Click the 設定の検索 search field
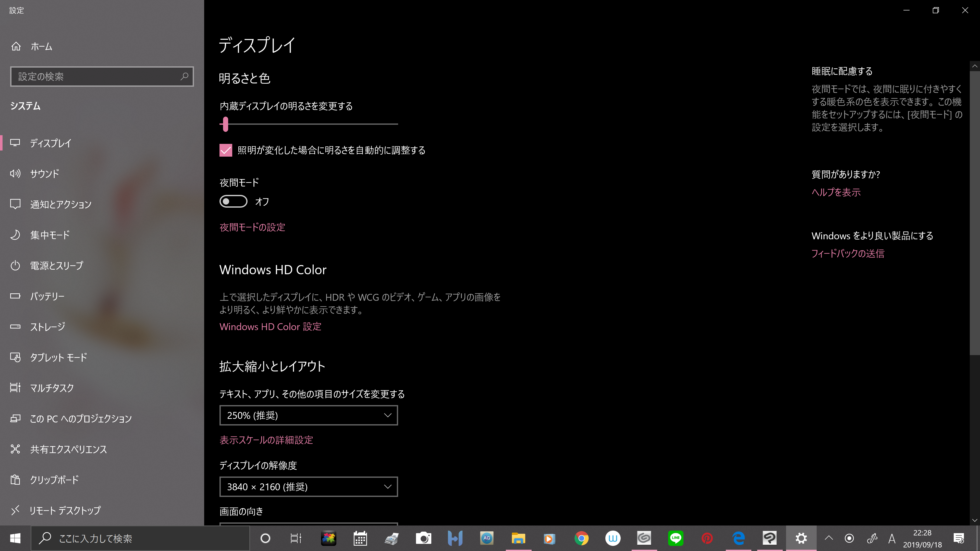This screenshot has width=980, height=551. click(95, 77)
